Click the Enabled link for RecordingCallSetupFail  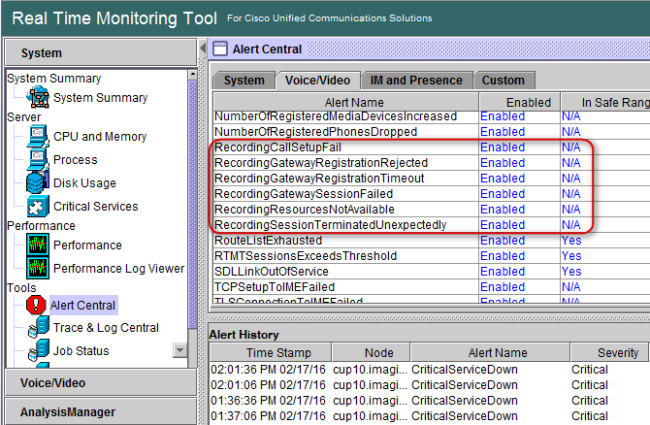[502, 147]
